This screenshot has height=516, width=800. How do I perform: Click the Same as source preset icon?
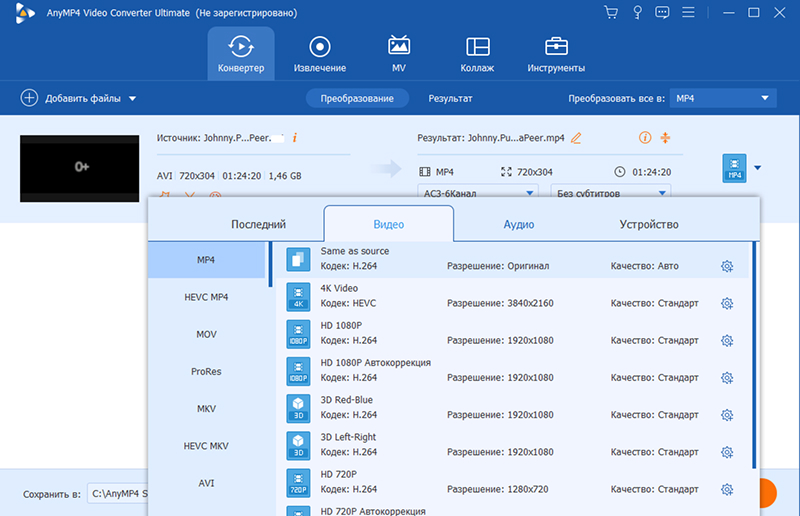click(298, 259)
